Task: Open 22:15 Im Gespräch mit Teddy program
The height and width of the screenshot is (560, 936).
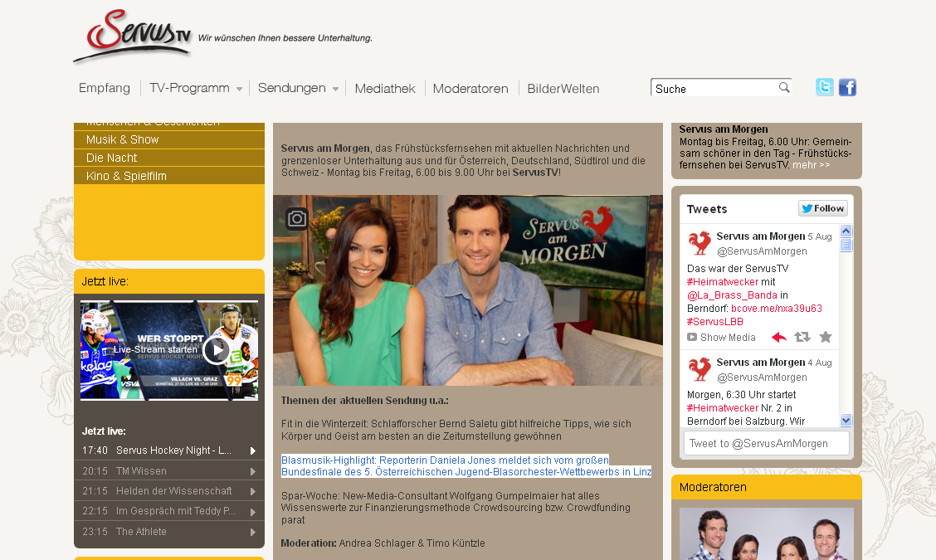Action: click(x=169, y=511)
